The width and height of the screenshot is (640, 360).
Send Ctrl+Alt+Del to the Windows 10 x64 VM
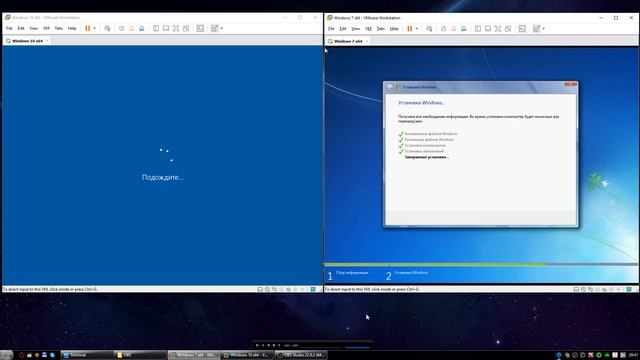pyautogui.click(x=107, y=29)
